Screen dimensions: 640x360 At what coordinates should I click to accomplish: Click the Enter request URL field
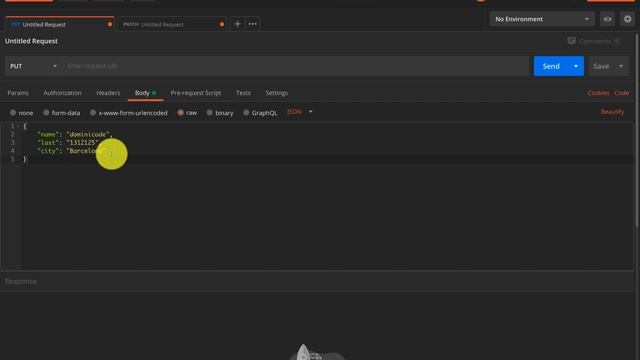point(296,66)
